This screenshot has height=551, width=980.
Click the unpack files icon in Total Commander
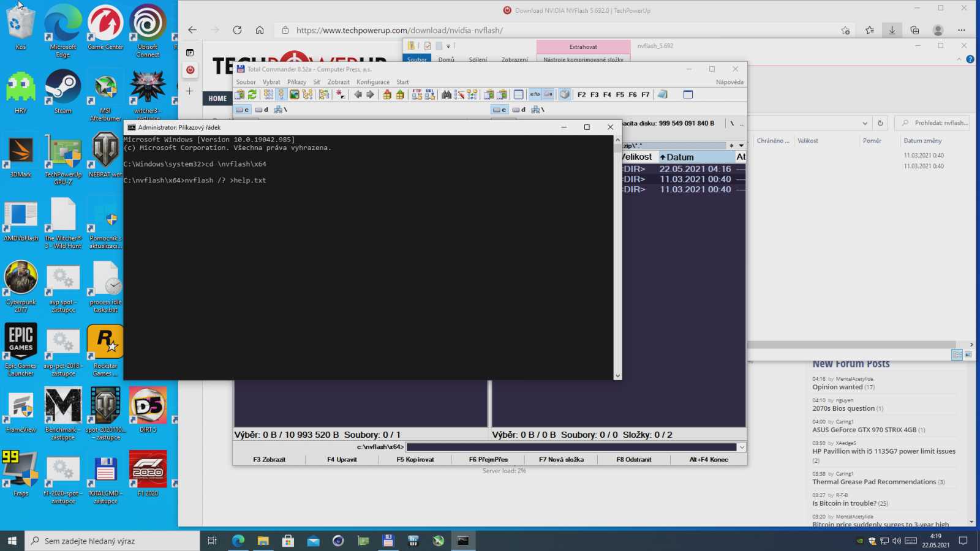[x=400, y=94]
